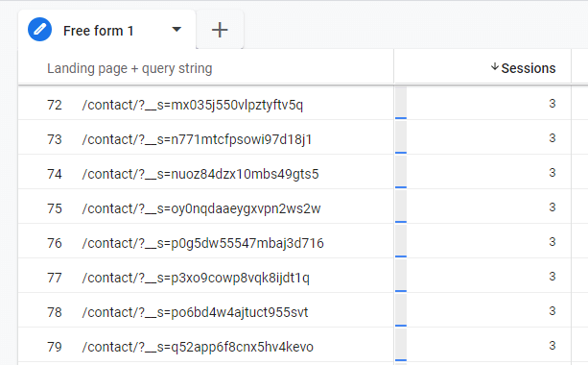
Task: Click the sessions value 3 in row 76
Action: pyautogui.click(x=552, y=241)
